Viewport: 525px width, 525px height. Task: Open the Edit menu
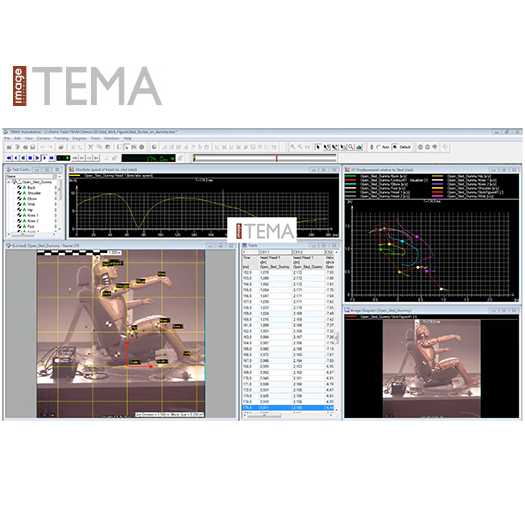click(17, 138)
